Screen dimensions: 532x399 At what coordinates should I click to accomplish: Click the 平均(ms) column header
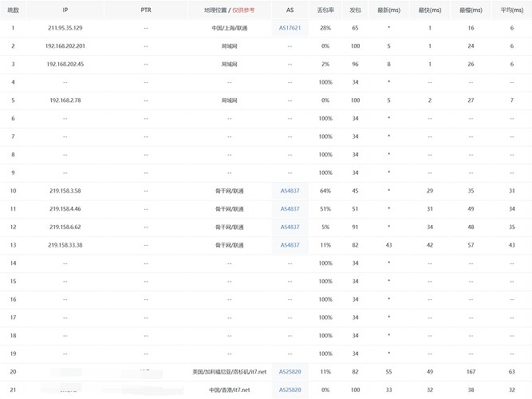click(512, 10)
